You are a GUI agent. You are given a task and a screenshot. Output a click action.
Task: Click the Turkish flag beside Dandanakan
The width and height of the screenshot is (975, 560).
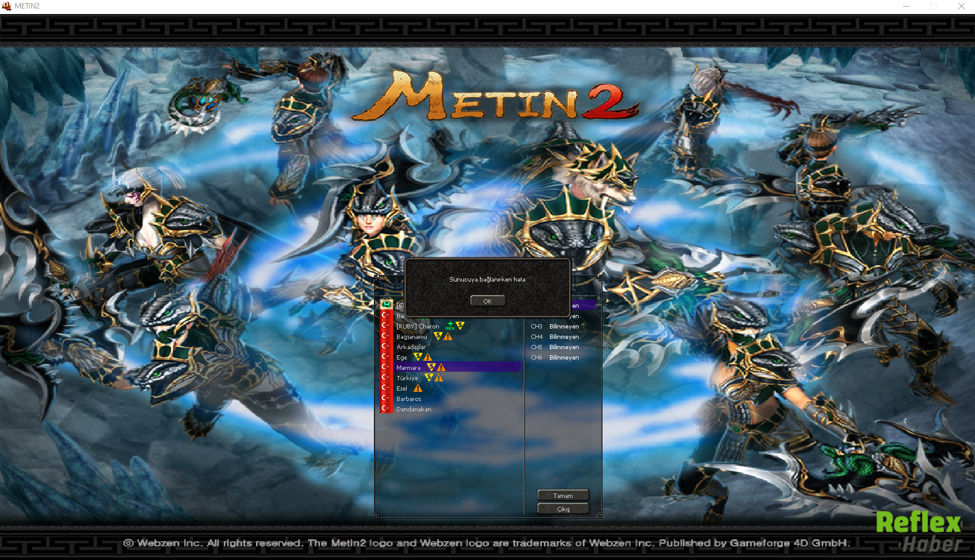click(x=386, y=409)
